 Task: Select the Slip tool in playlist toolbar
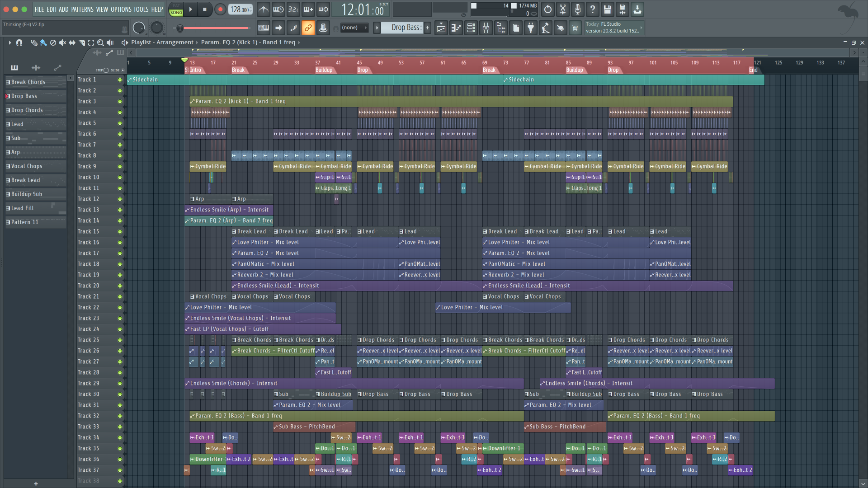coord(72,42)
